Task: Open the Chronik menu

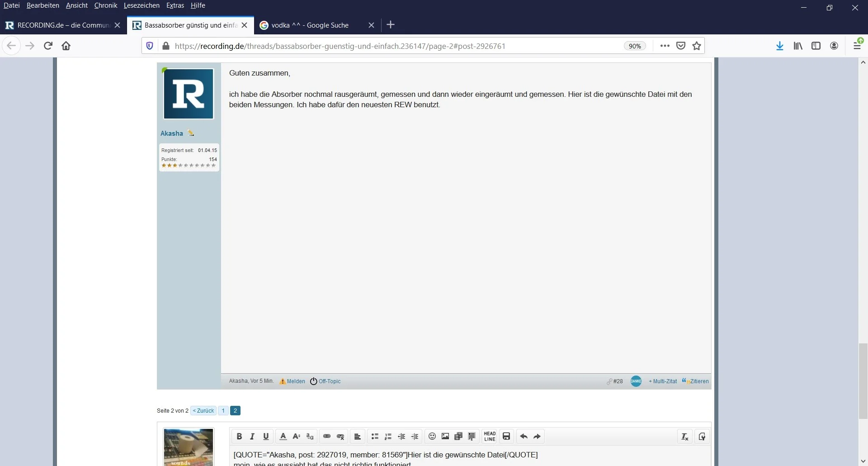Action: (x=106, y=5)
